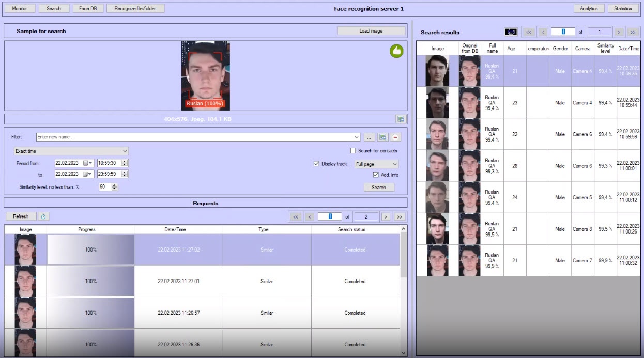
Task: Click the print icon in Search results
Action: point(511,32)
